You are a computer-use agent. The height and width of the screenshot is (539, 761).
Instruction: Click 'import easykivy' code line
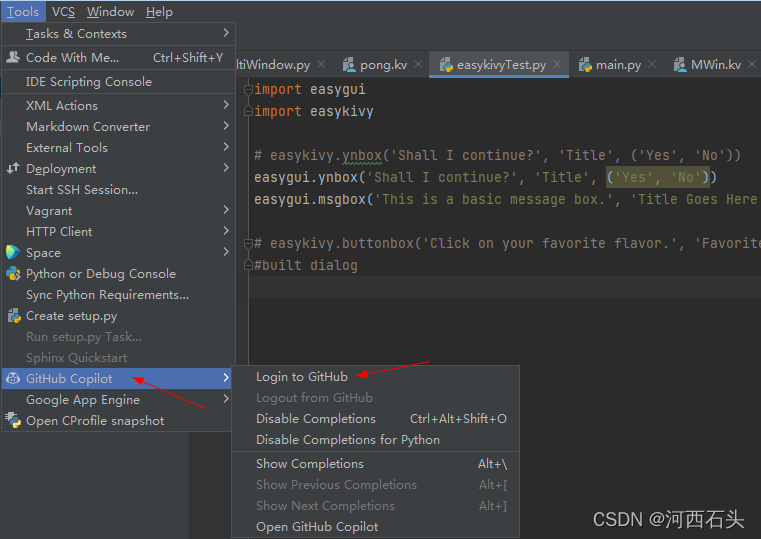314,112
